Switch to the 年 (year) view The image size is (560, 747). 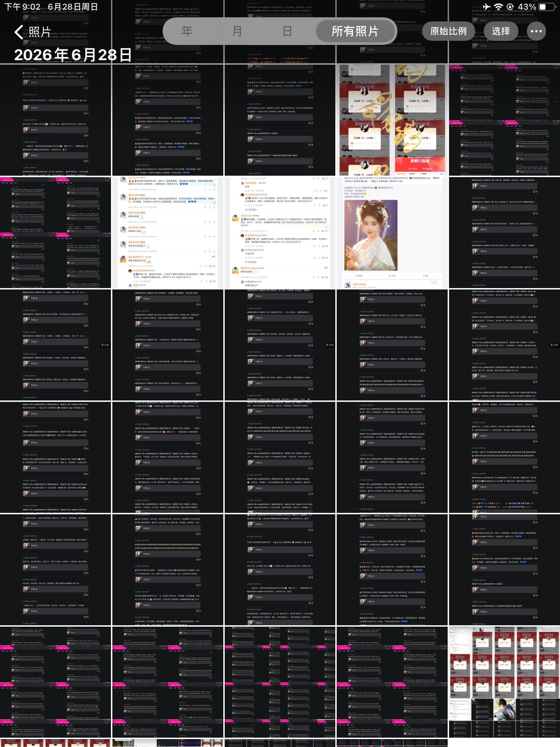click(x=187, y=31)
